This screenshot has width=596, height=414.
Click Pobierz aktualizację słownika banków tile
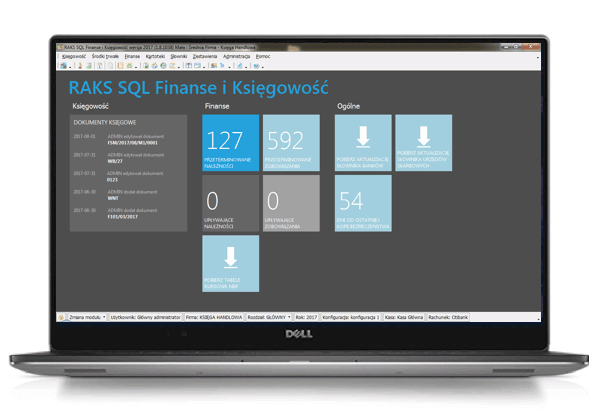[x=363, y=143]
